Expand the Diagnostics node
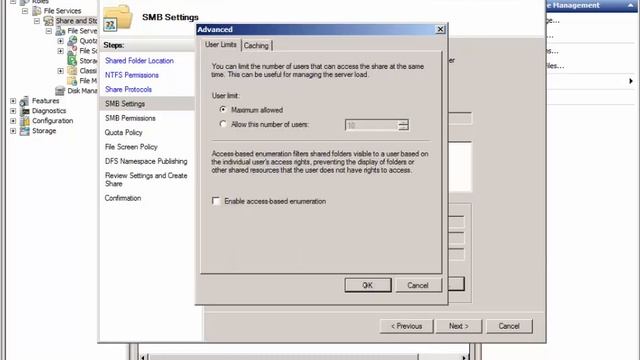 point(13,111)
